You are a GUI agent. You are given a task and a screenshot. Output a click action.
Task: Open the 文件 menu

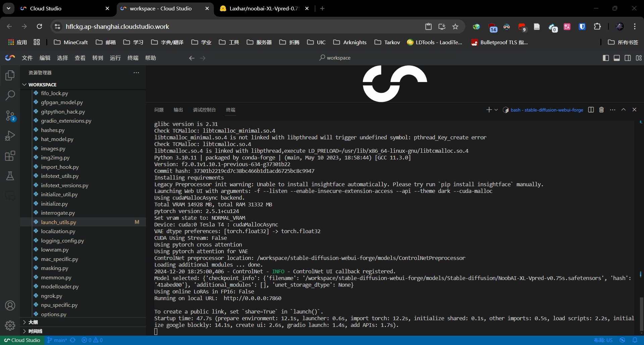pyautogui.click(x=27, y=58)
